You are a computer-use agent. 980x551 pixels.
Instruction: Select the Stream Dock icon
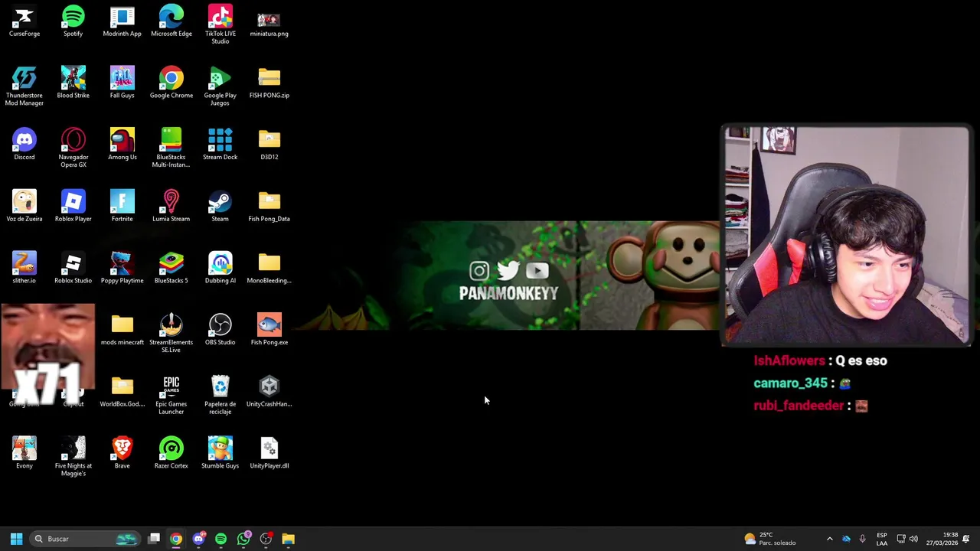tap(220, 145)
